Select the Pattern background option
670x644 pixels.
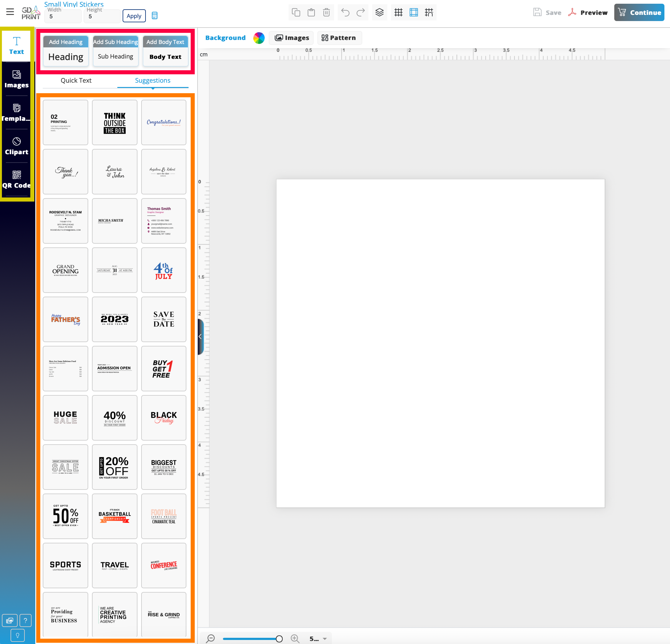coord(339,37)
